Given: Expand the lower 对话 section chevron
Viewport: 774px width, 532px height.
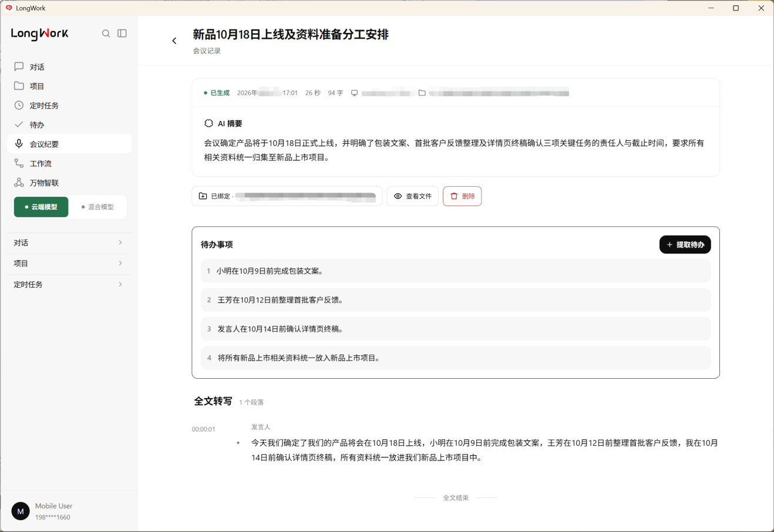Looking at the screenshot, I should click(x=120, y=243).
